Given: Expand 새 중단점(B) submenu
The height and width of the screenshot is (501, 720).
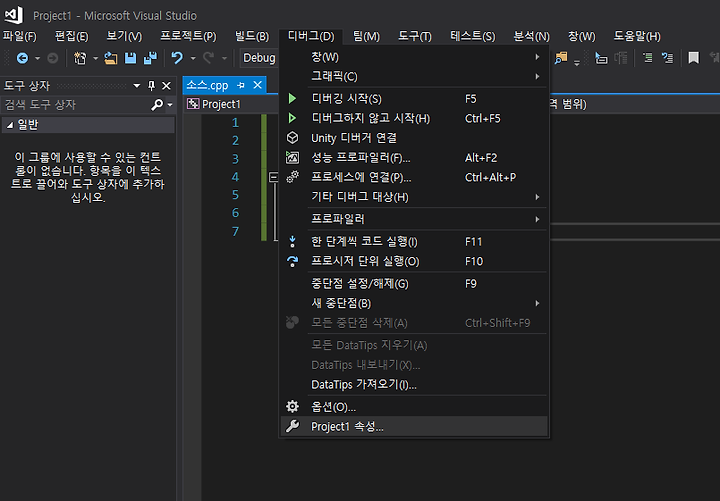Looking at the screenshot, I should [414, 303].
